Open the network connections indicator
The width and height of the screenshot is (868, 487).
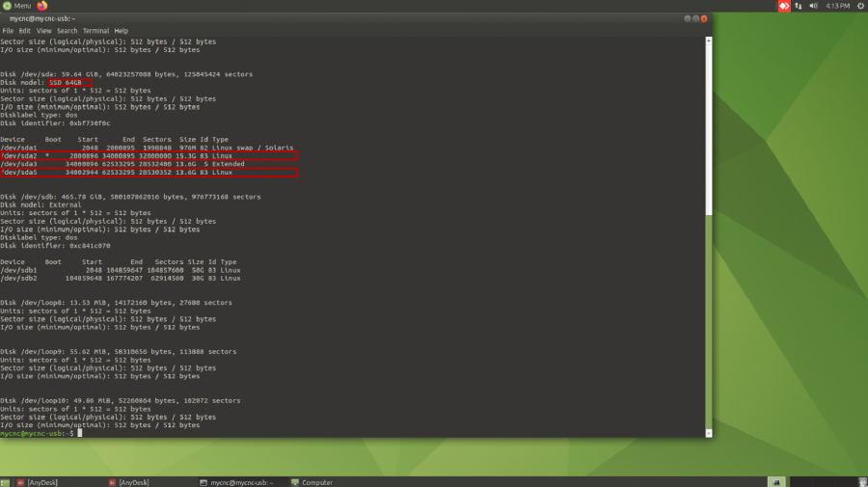pyautogui.click(x=799, y=6)
